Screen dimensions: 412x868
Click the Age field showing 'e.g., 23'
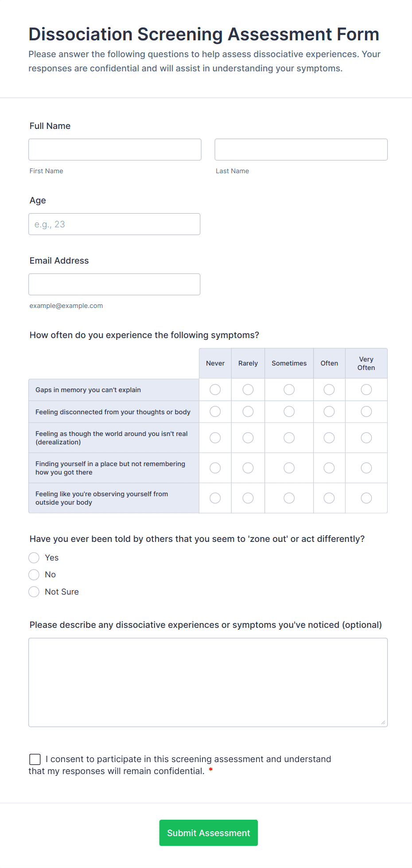click(114, 224)
